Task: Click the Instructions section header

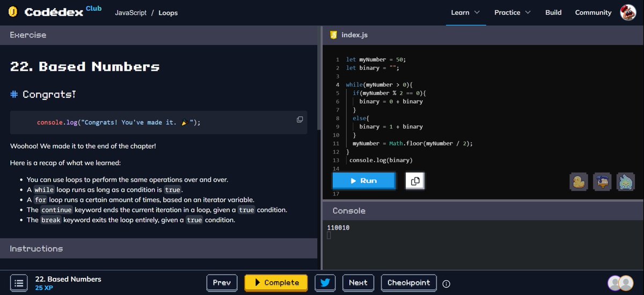Action: point(159,248)
